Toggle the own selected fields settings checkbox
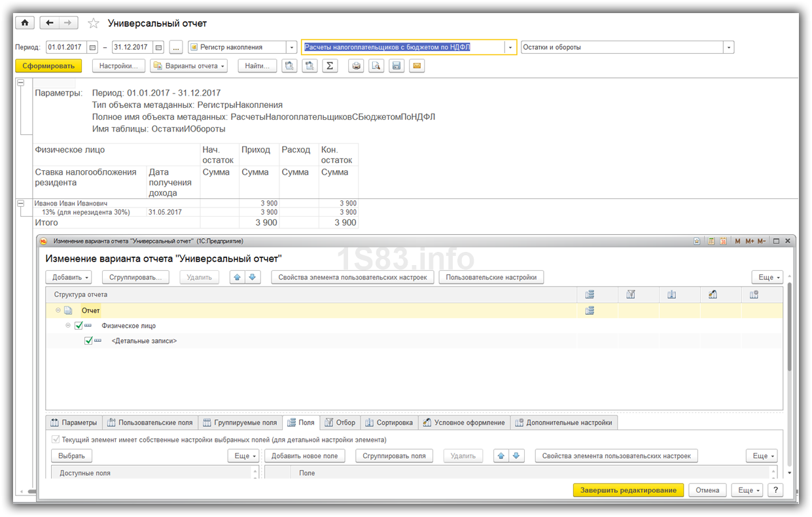This screenshot has height=517, width=812. [56, 440]
